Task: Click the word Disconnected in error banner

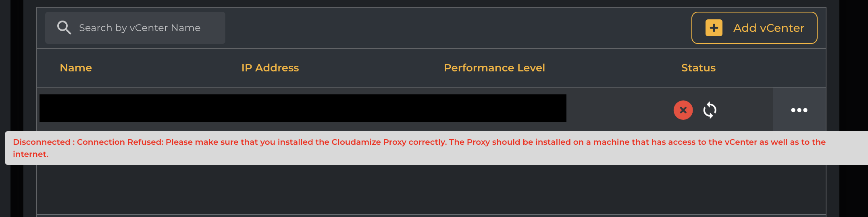Action: 42,142
